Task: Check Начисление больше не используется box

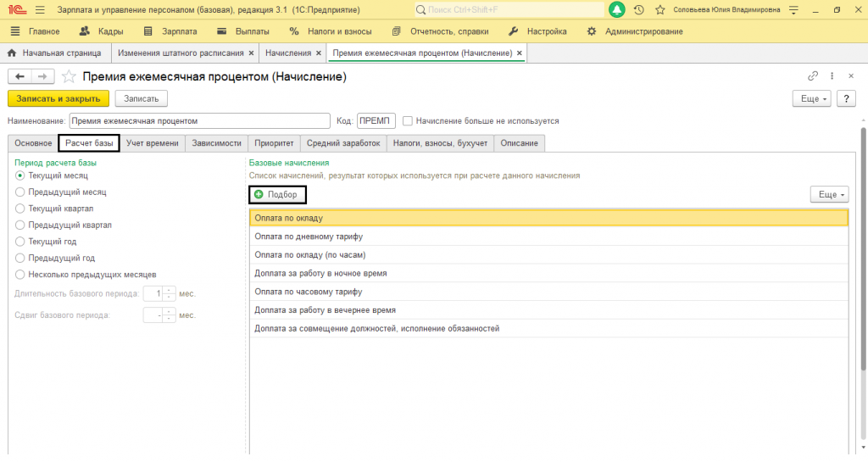Action: click(x=408, y=120)
